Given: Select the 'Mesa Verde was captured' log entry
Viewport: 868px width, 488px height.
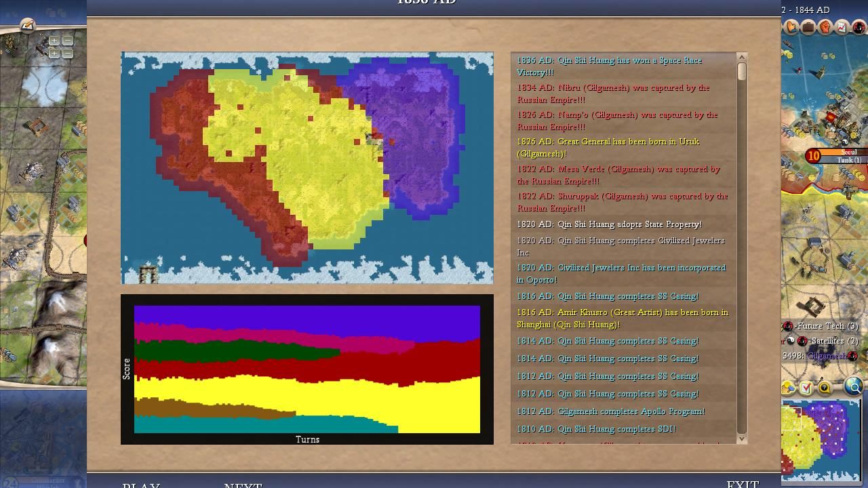Looking at the screenshot, I should pos(623,175).
